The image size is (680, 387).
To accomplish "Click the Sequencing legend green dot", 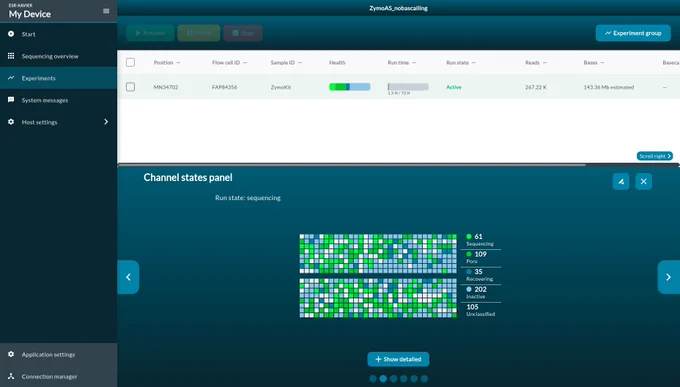I will click(469, 236).
